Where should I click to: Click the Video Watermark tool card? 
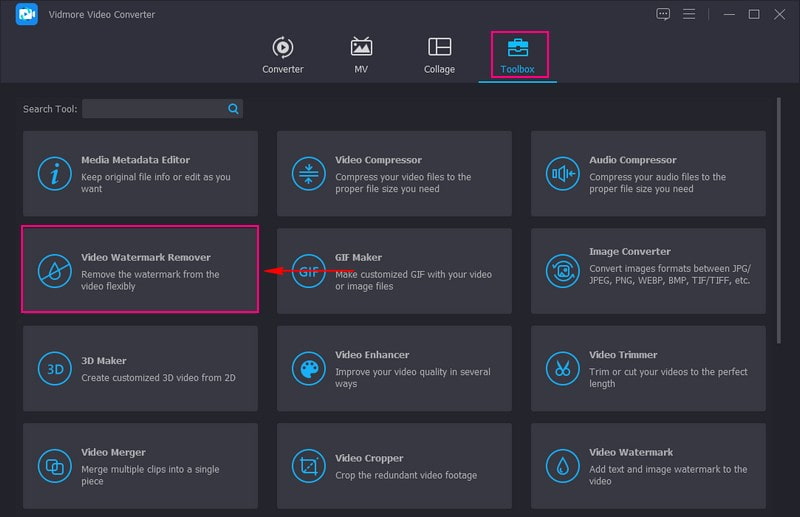648,466
